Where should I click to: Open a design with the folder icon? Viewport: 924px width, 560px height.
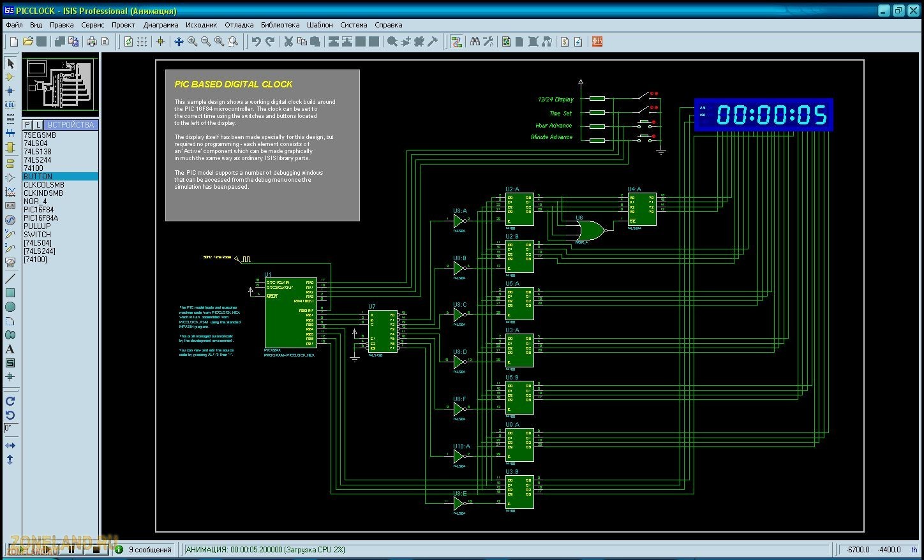click(x=27, y=41)
